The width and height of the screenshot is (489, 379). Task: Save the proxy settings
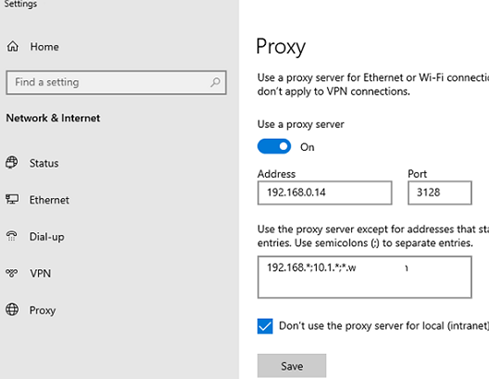(292, 366)
